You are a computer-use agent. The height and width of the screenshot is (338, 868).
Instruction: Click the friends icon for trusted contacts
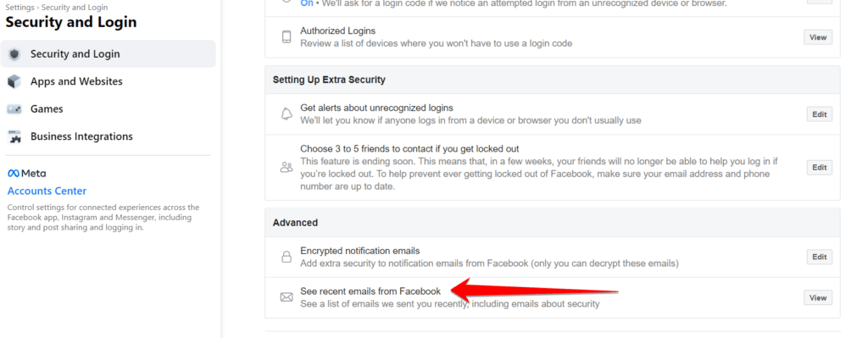tap(287, 168)
